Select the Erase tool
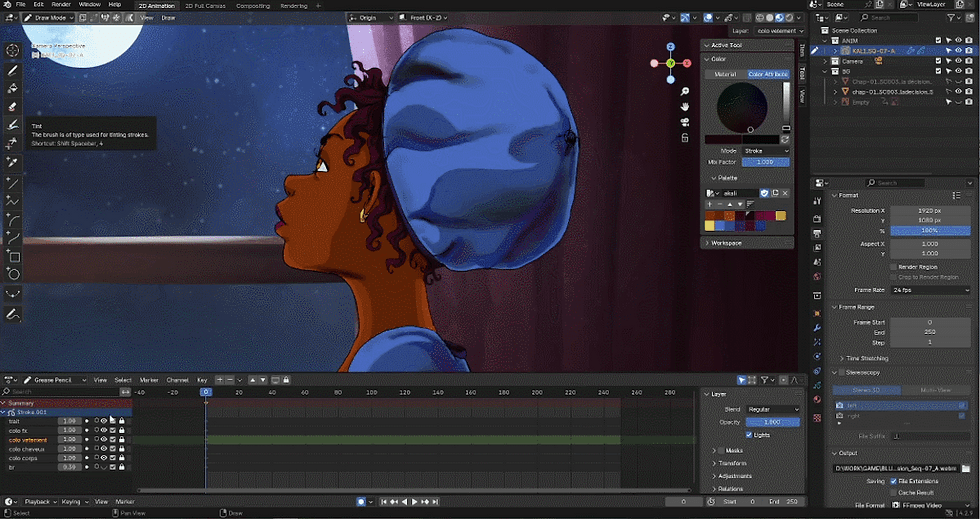The width and height of the screenshot is (980, 519). point(13,106)
